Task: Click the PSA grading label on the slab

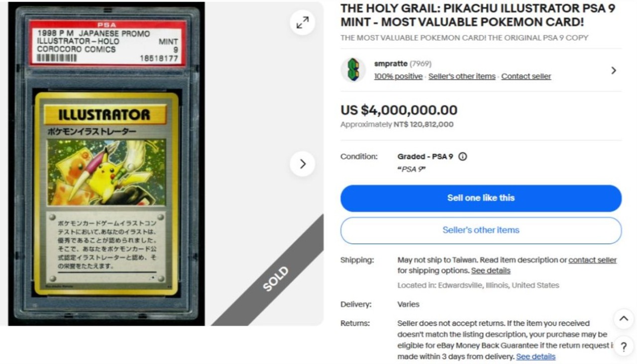Action: 107,43
